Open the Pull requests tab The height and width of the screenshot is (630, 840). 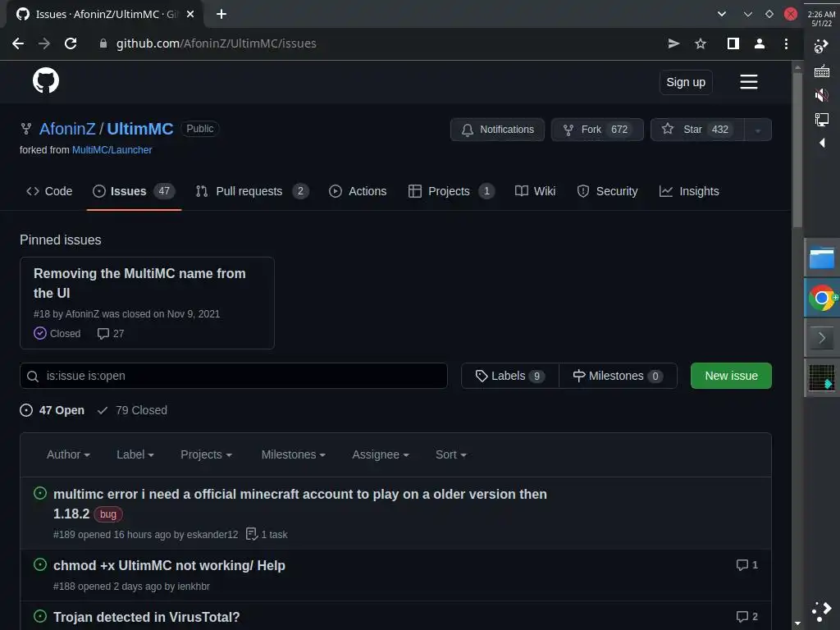click(252, 191)
